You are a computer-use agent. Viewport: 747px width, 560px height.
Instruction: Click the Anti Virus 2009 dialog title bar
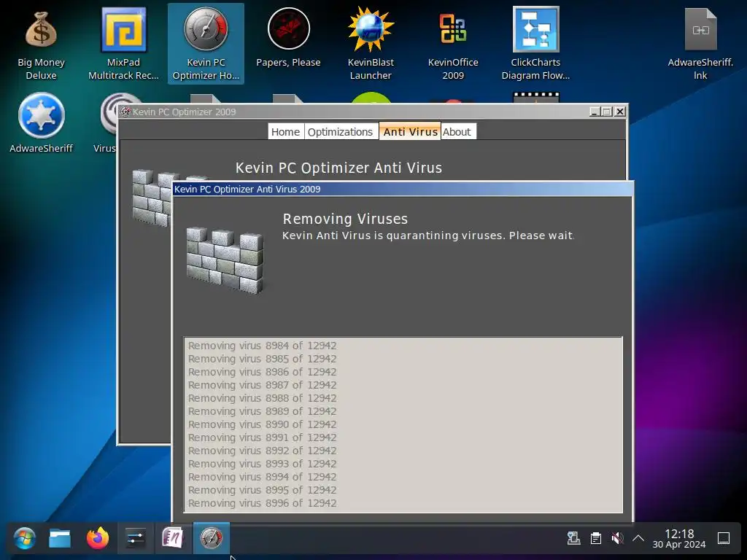(x=403, y=189)
